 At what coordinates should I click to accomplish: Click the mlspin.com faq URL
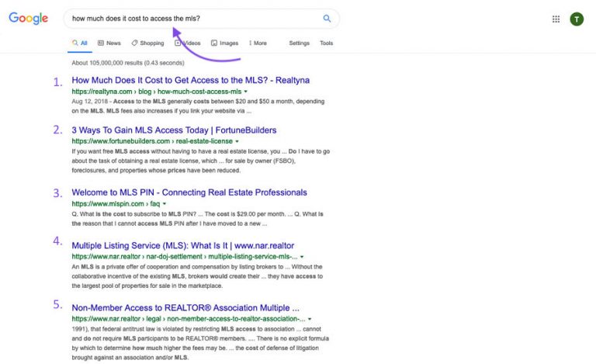coord(116,204)
